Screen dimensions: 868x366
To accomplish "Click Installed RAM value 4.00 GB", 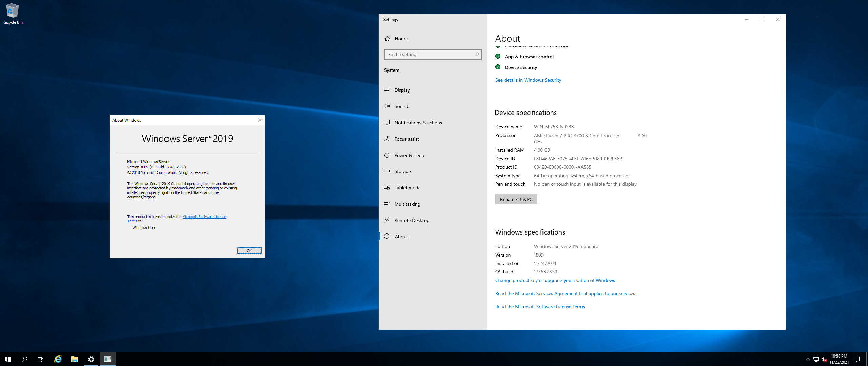I will pyautogui.click(x=542, y=150).
